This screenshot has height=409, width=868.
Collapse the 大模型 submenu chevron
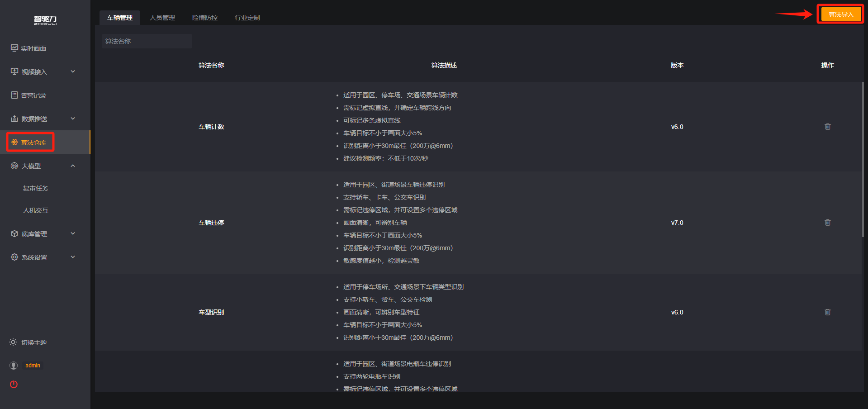(73, 166)
